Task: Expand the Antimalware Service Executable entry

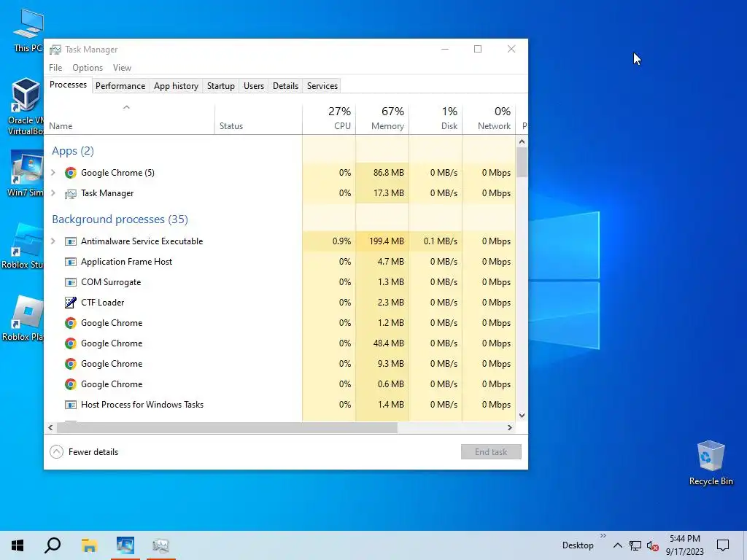Action: 53,241
